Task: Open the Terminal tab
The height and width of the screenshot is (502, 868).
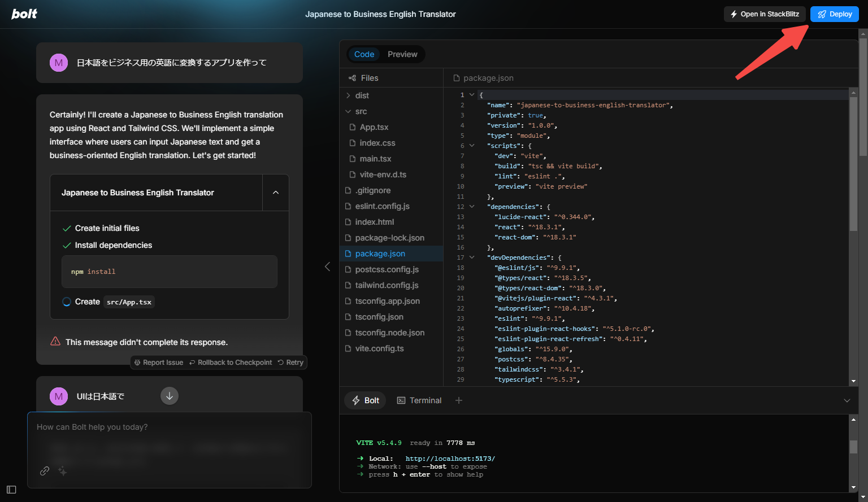Action: click(x=419, y=400)
